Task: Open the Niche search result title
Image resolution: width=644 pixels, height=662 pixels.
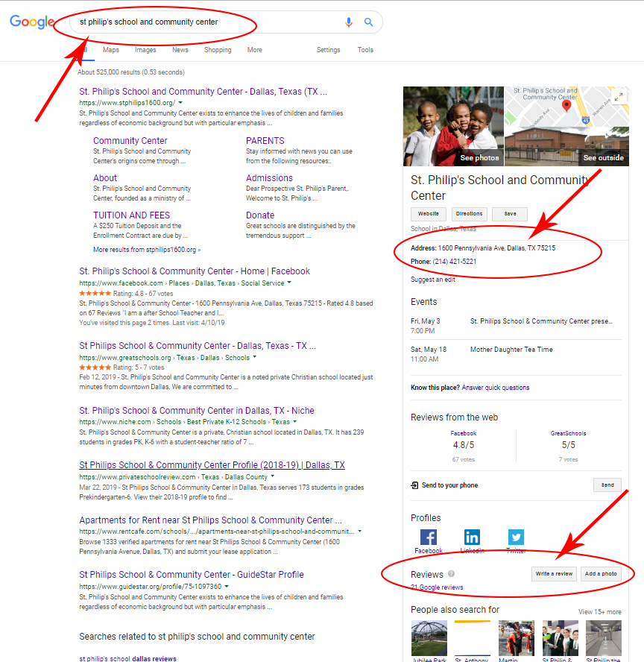Action: pos(197,410)
